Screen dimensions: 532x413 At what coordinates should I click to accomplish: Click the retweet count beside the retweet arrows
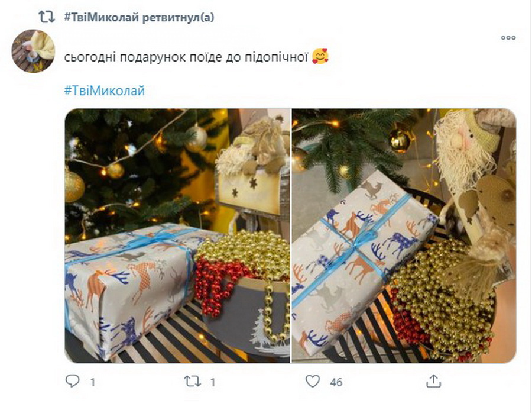pyautogui.click(x=213, y=383)
